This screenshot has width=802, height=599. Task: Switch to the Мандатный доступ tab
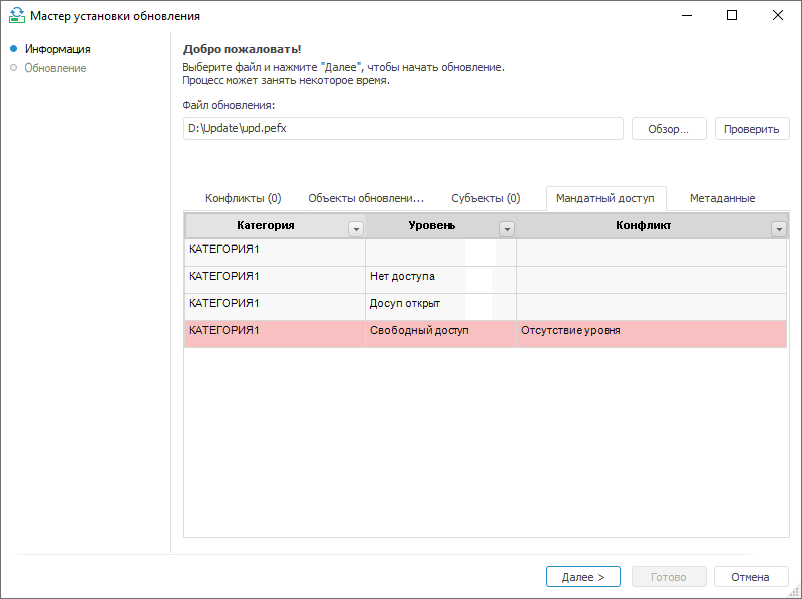coord(605,198)
